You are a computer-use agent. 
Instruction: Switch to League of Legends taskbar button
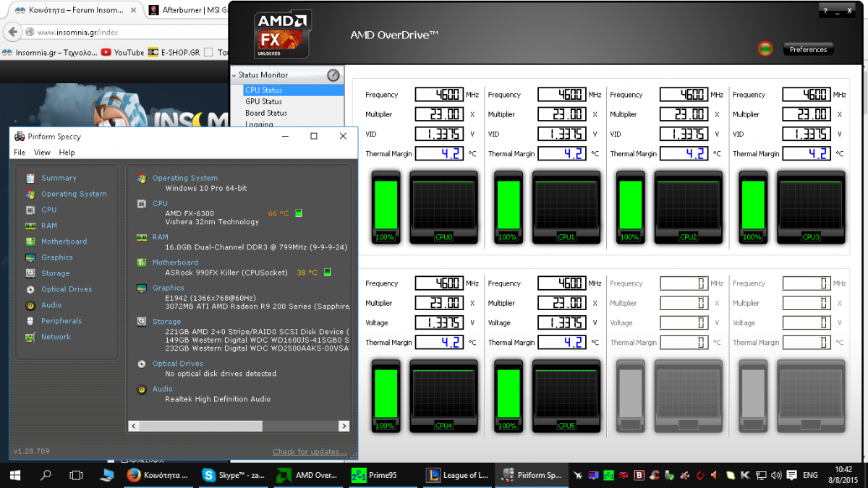click(457, 475)
